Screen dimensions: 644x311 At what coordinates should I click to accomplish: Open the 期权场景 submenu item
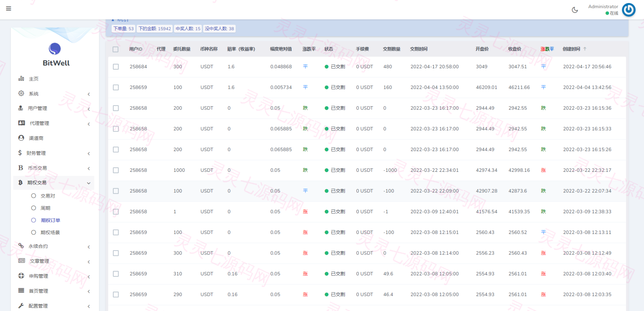point(50,232)
